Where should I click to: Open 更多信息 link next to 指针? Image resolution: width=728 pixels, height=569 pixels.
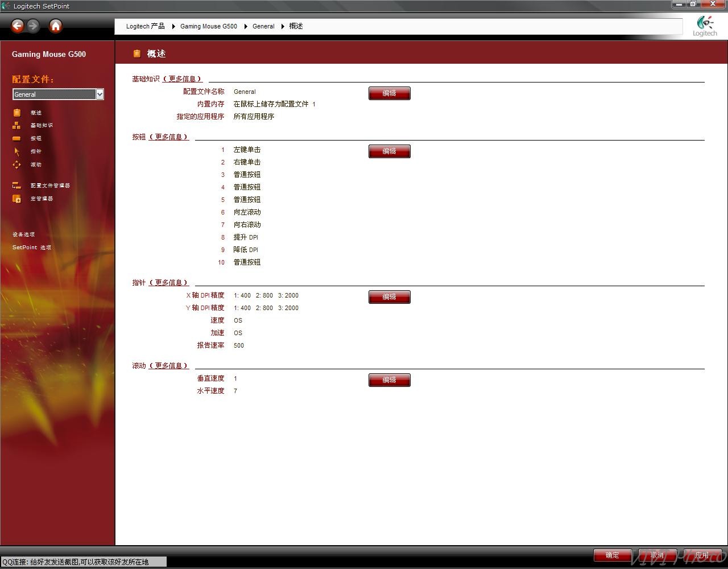pyautogui.click(x=169, y=283)
